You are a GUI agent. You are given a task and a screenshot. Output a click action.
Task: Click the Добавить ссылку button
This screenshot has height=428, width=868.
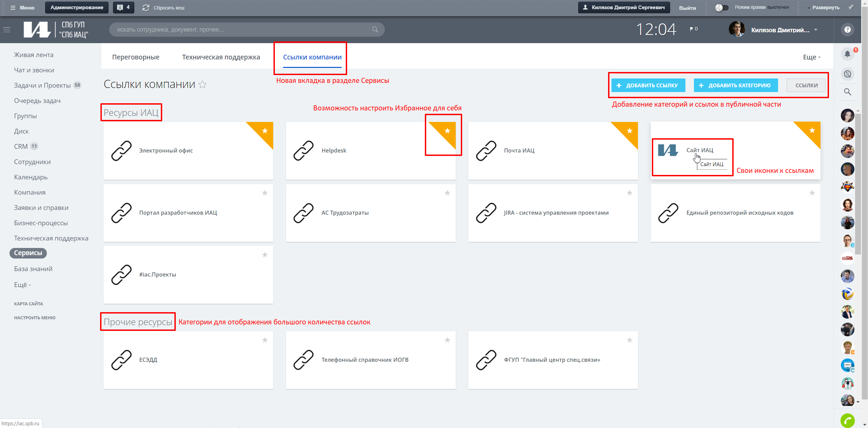click(x=648, y=85)
